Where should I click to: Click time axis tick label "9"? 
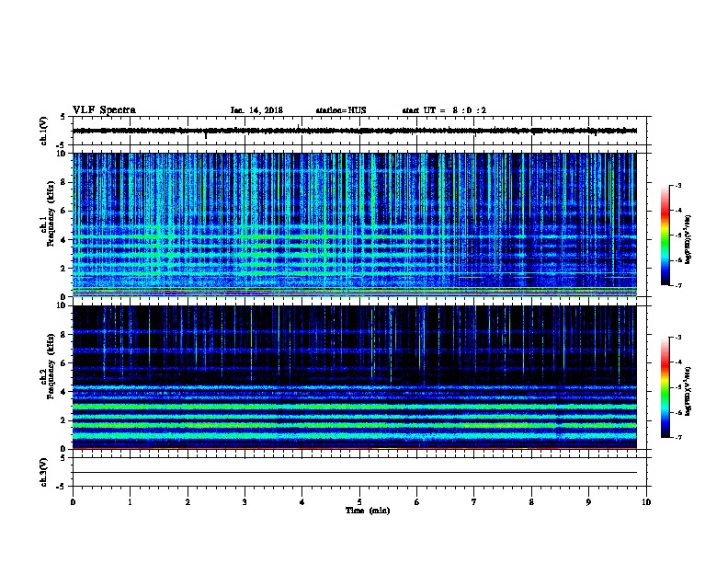click(588, 502)
